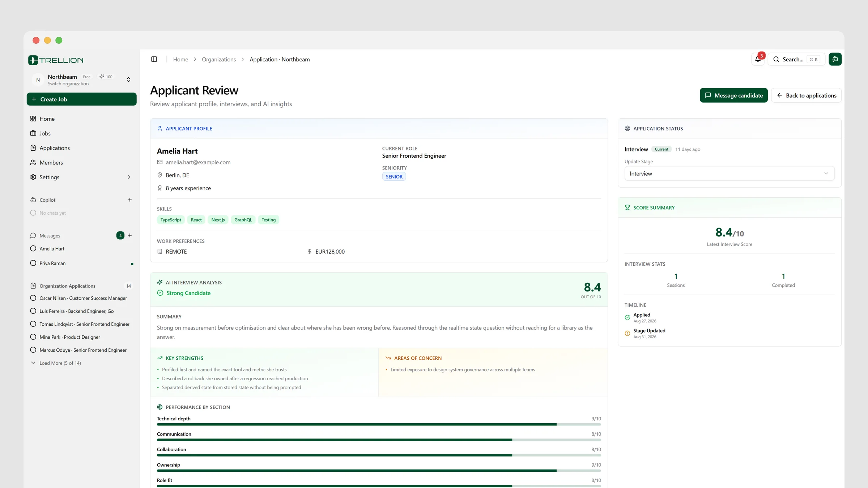Open the Update Stage Interview dropdown
The height and width of the screenshot is (488, 868).
(729, 174)
